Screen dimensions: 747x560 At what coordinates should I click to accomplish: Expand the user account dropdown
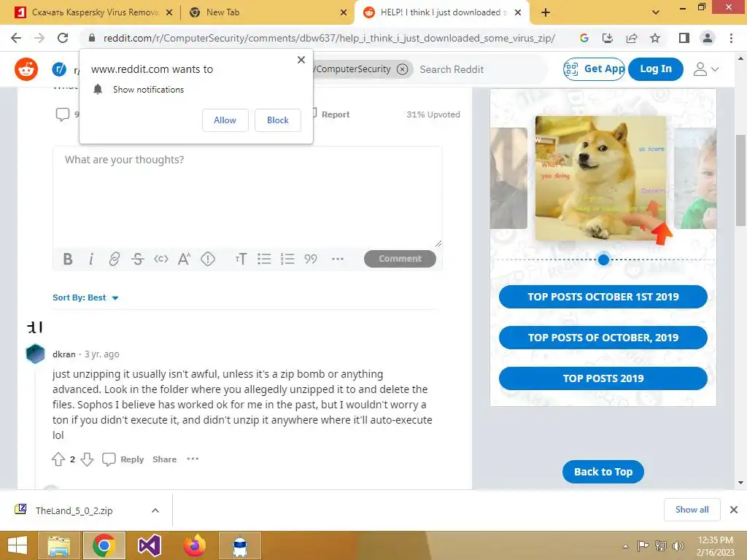coord(706,69)
